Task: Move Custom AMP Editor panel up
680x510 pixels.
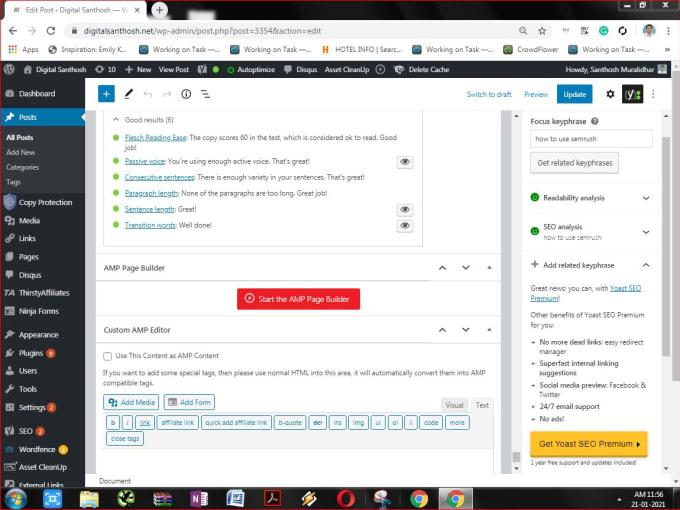Action: (442, 330)
